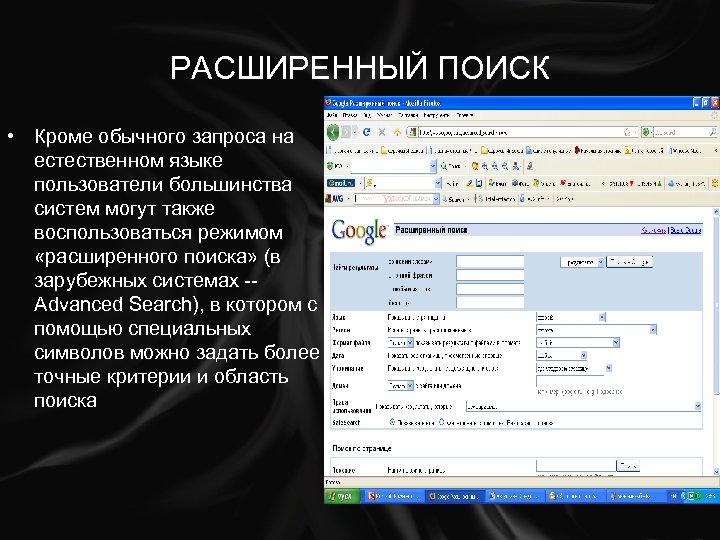Open the first bookmarks folder icon
The width and height of the screenshot is (720, 540).
[x=385, y=150]
